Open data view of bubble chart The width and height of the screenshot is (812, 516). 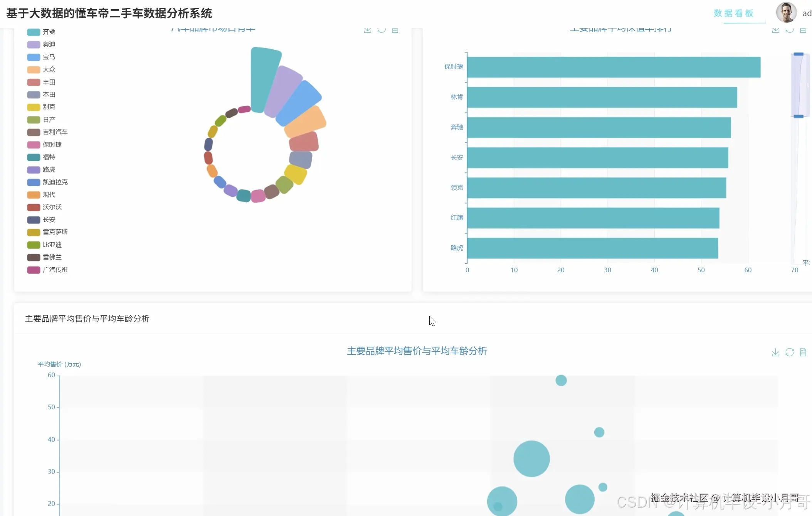coord(803,352)
